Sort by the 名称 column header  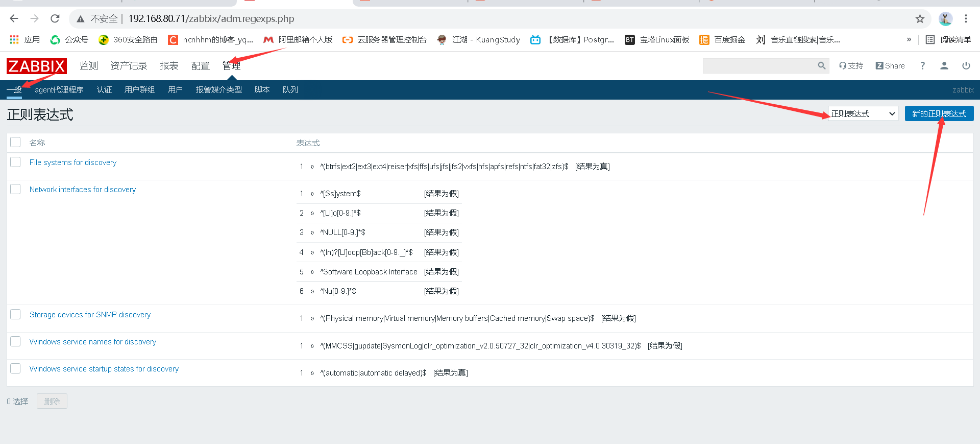[x=37, y=143]
